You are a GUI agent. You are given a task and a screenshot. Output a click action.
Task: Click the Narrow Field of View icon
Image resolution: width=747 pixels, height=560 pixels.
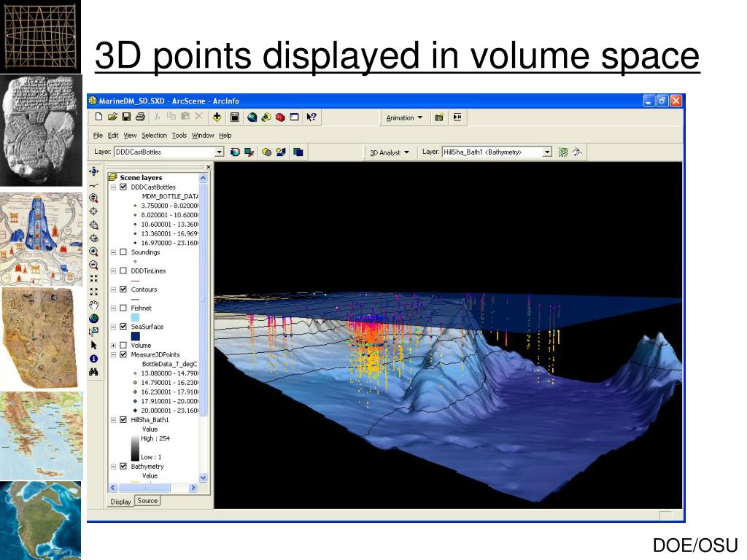click(x=94, y=279)
